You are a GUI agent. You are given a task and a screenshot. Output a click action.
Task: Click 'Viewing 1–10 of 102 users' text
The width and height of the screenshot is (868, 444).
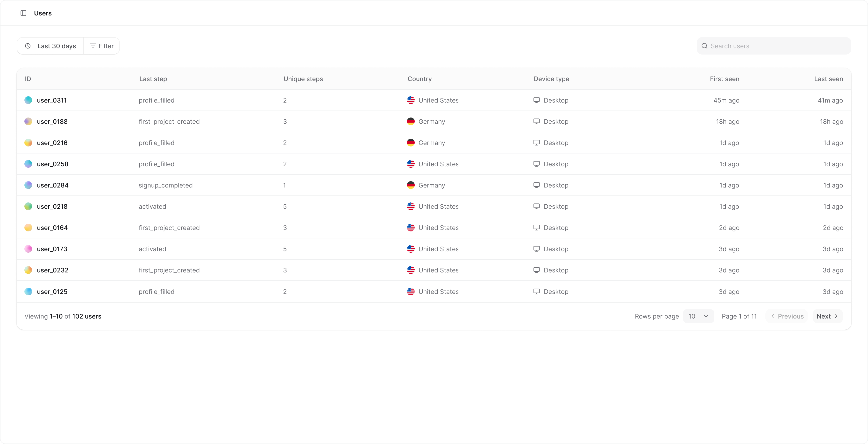[63, 316]
